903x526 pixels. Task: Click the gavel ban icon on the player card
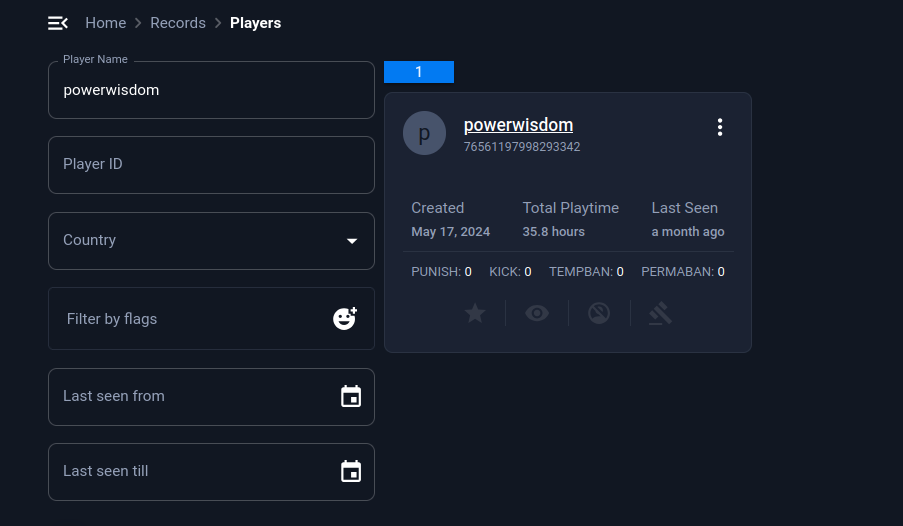[x=661, y=313]
